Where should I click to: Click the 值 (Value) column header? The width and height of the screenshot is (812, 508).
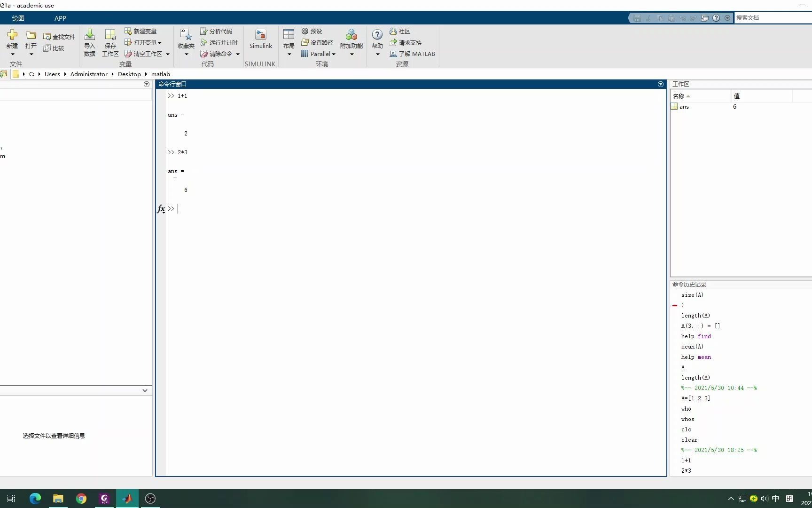[x=762, y=96]
